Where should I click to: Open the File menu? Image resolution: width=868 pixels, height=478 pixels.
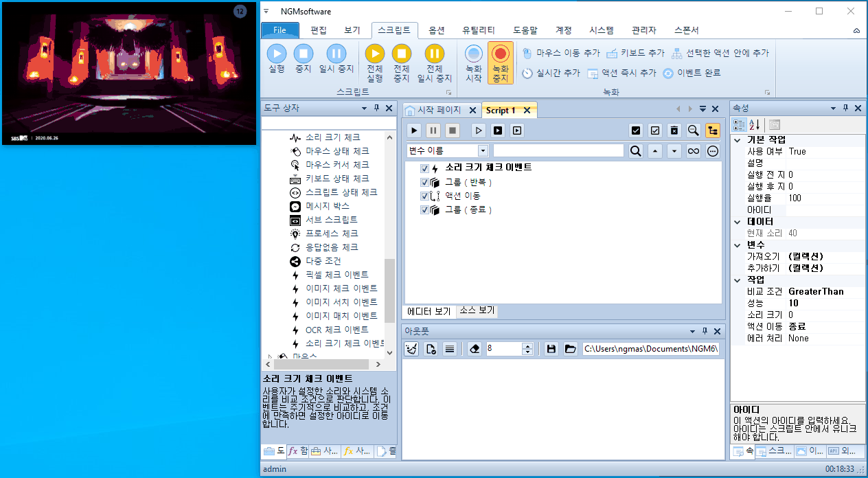click(x=280, y=30)
